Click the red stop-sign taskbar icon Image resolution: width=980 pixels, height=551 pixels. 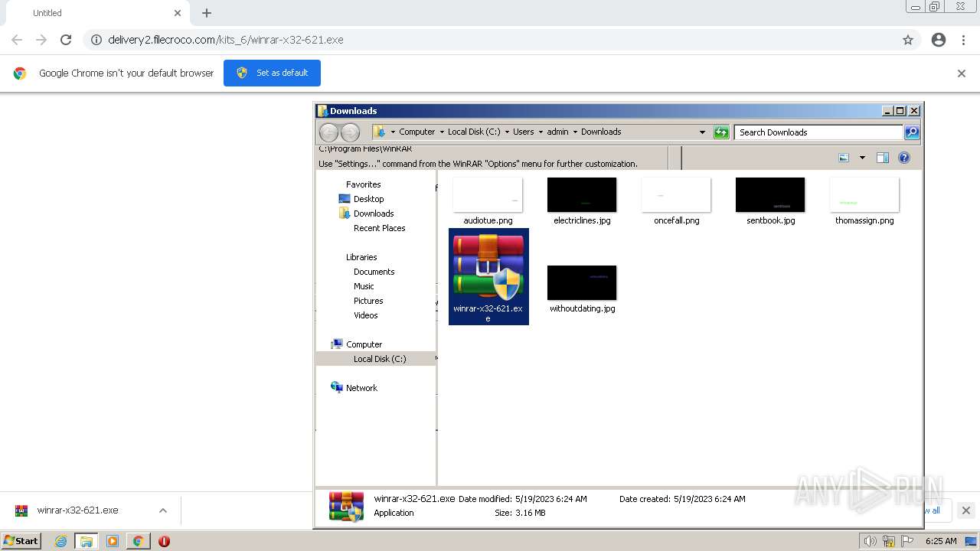164,541
